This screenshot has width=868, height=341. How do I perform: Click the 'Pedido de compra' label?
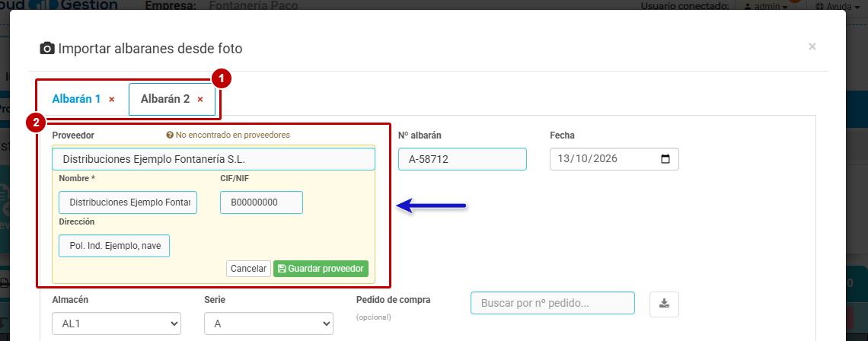(x=394, y=299)
